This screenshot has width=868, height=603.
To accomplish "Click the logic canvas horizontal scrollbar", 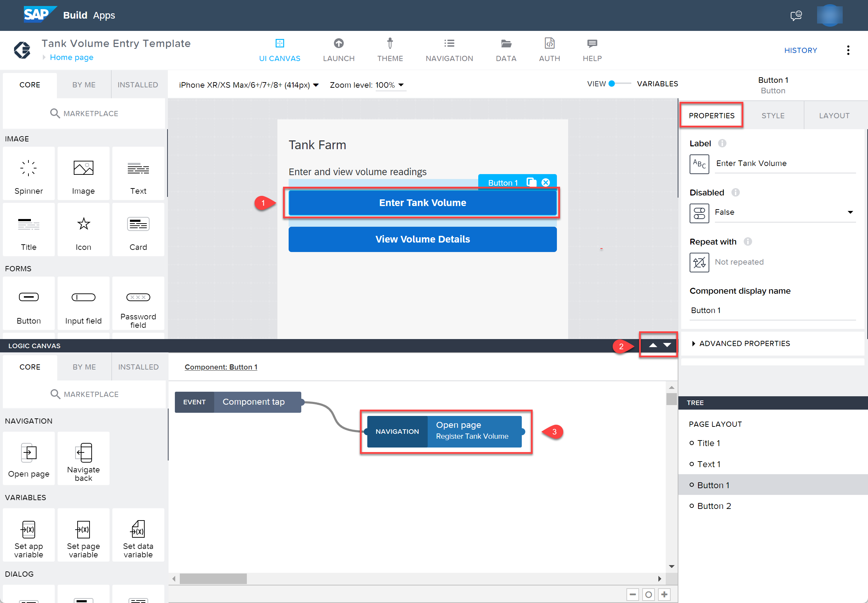I will coord(213,578).
